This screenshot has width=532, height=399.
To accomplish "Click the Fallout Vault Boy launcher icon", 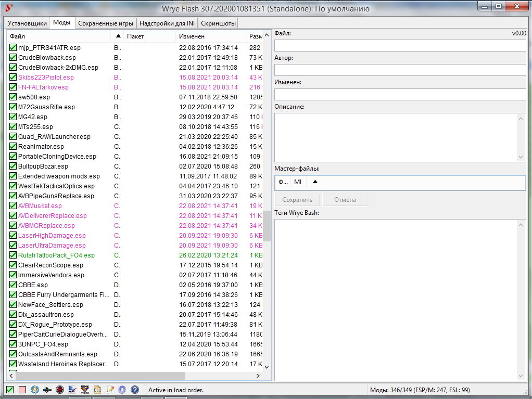I will point(35,390).
